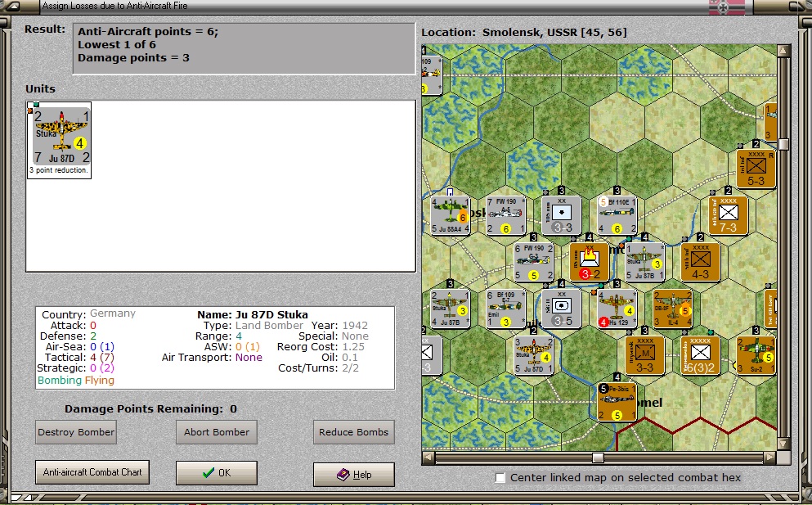Click the 'Bombing' status text
Image resolution: width=812 pixels, height=505 pixels.
60,381
